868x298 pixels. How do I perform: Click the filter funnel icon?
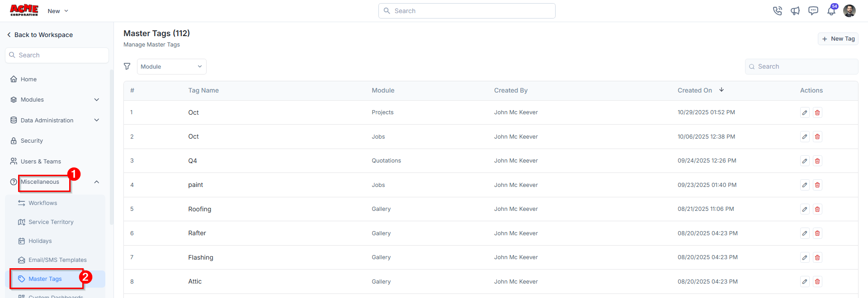tap(127, 66)
